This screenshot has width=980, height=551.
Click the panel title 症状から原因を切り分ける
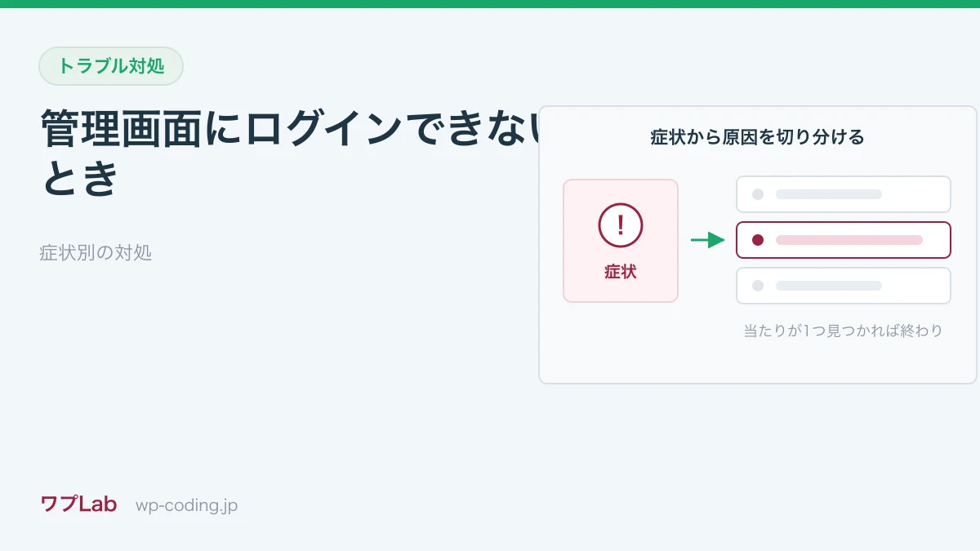757,136
